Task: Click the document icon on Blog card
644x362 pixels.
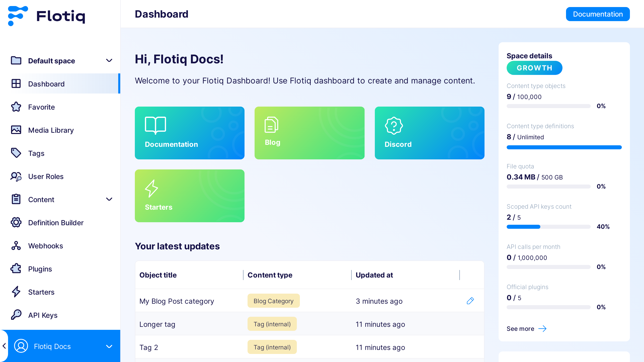Action: [271, 125]
